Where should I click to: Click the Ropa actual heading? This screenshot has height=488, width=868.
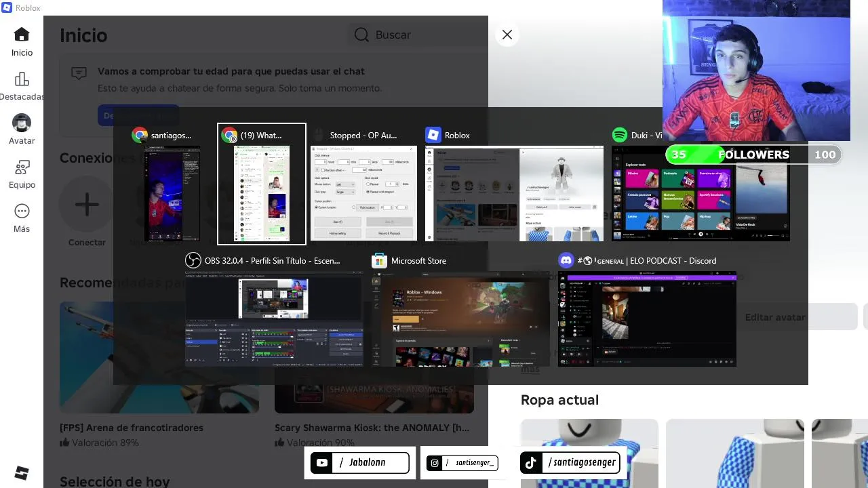point(559,400)
